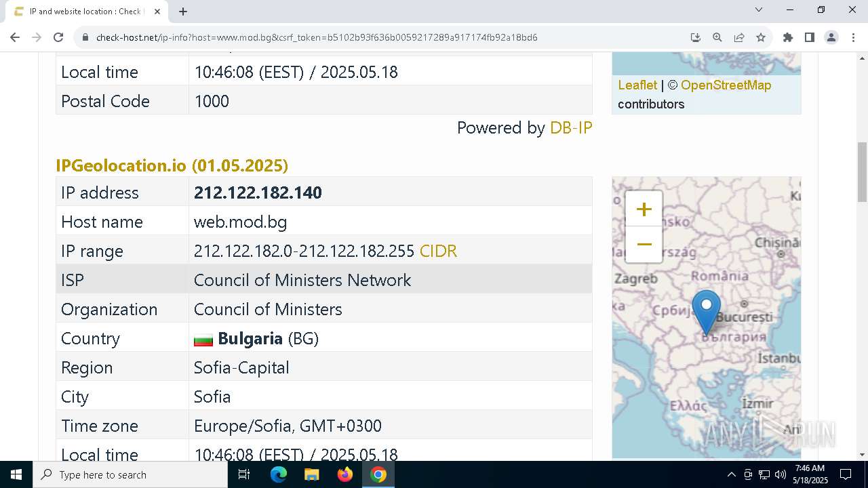Open the zoom magnifier in address bar

717,37
